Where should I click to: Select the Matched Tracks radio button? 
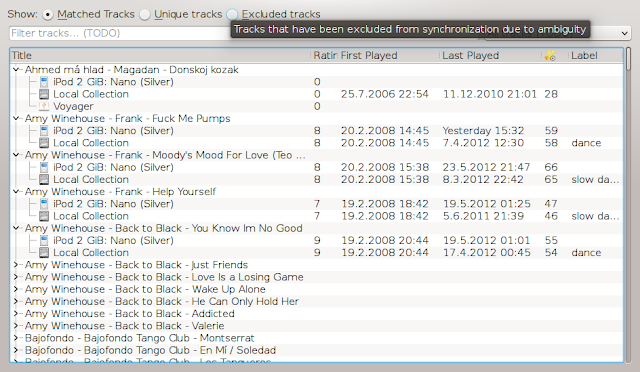(47, 15)
